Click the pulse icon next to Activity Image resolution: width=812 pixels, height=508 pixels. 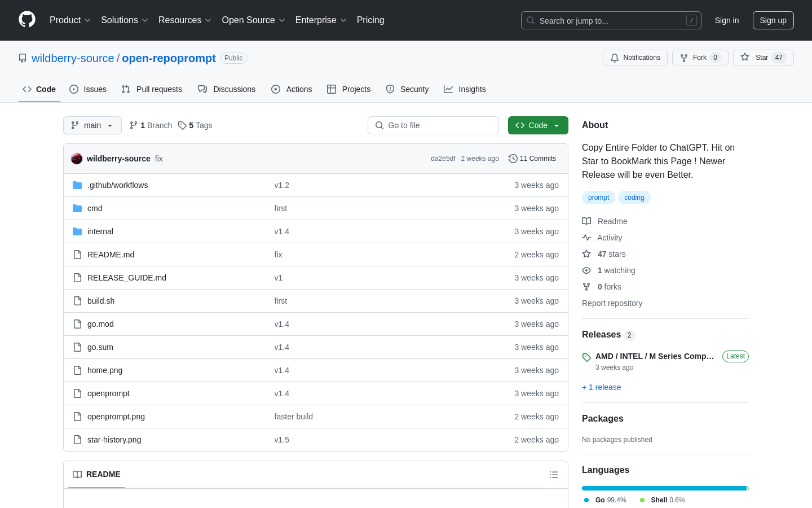(586, 238)
